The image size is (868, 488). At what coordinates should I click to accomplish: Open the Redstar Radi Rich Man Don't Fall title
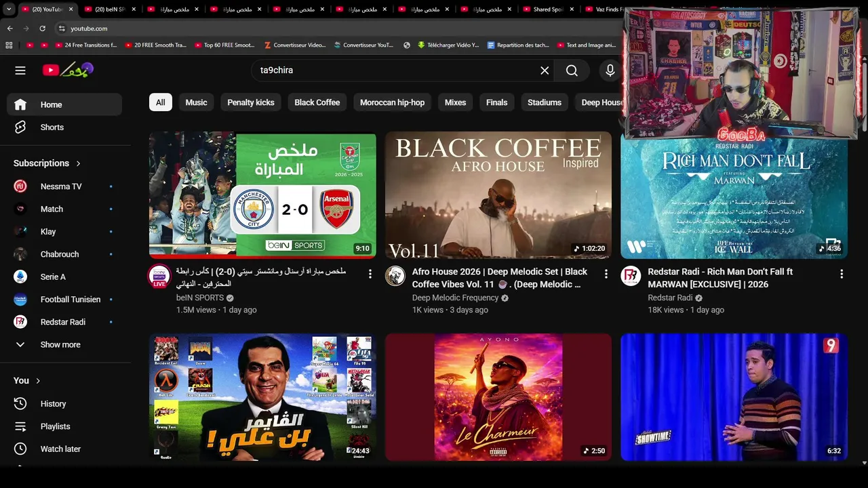(720, 278)
